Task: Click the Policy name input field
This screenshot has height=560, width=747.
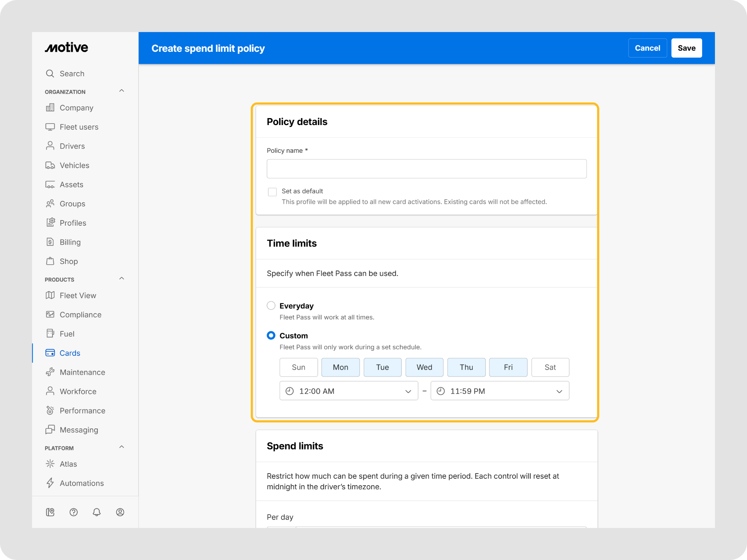Action: tap(426, 169)
